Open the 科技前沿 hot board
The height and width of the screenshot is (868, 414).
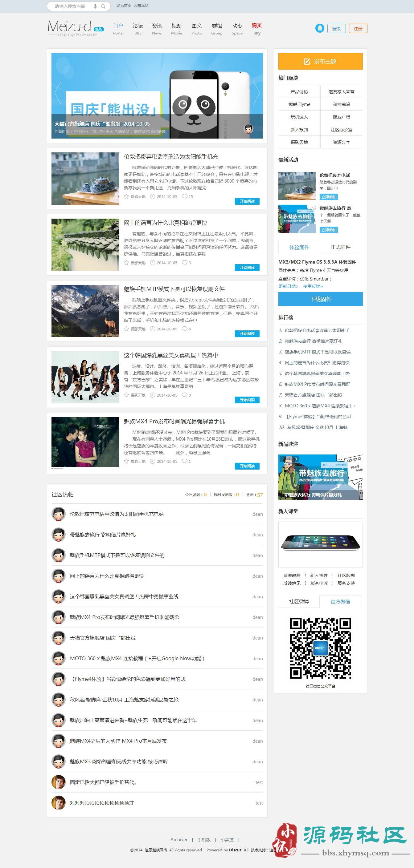click(342, 104)
